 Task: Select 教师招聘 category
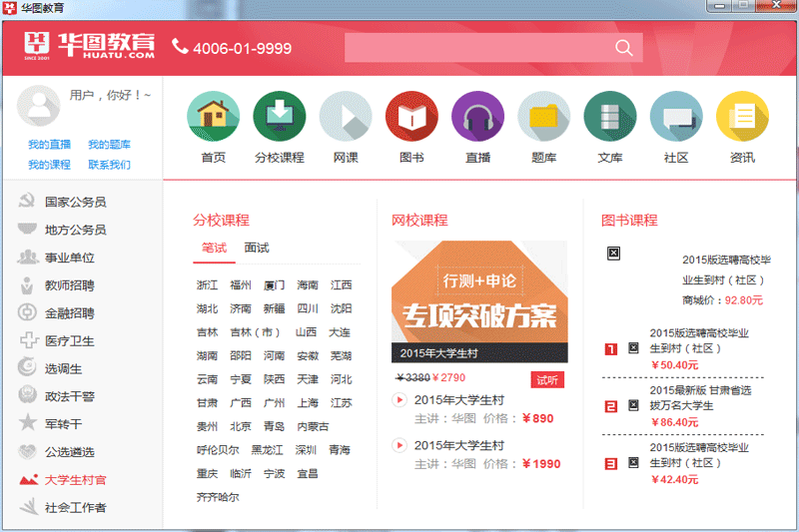69,285
